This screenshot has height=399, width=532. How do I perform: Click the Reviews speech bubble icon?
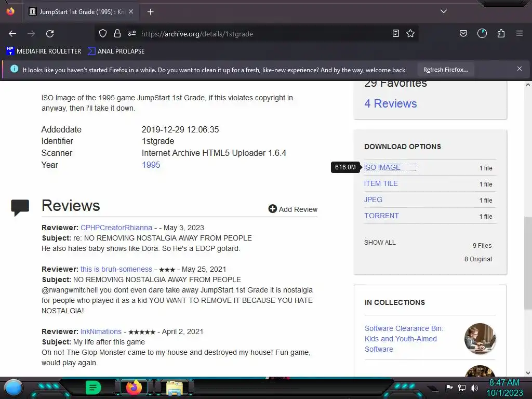click(20, 208)
